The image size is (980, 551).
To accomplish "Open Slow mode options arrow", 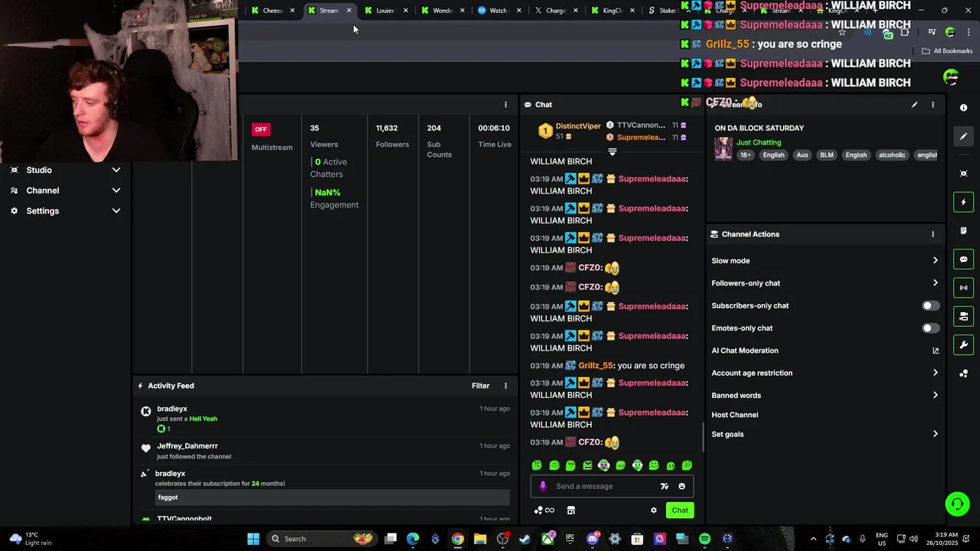I will 935,261.
